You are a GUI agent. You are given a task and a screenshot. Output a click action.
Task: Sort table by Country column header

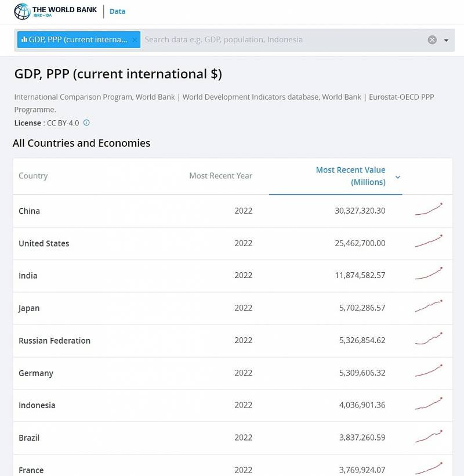[33, 176]
